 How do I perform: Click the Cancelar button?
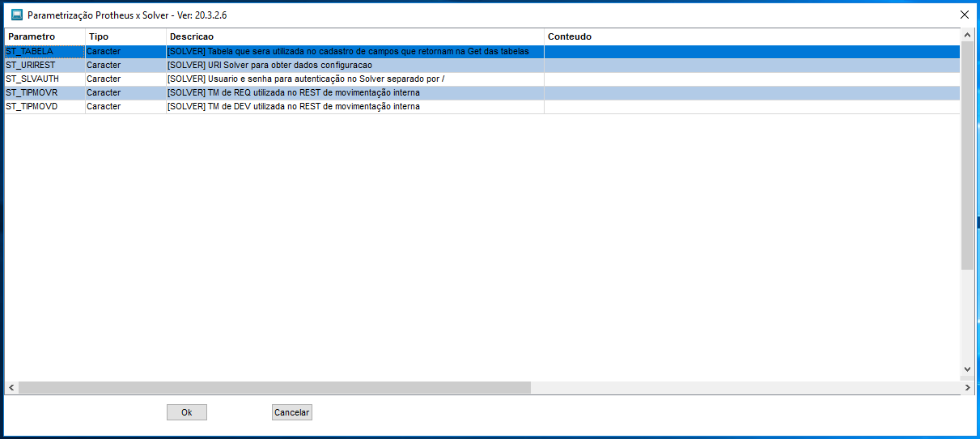[x=292, y=412]
